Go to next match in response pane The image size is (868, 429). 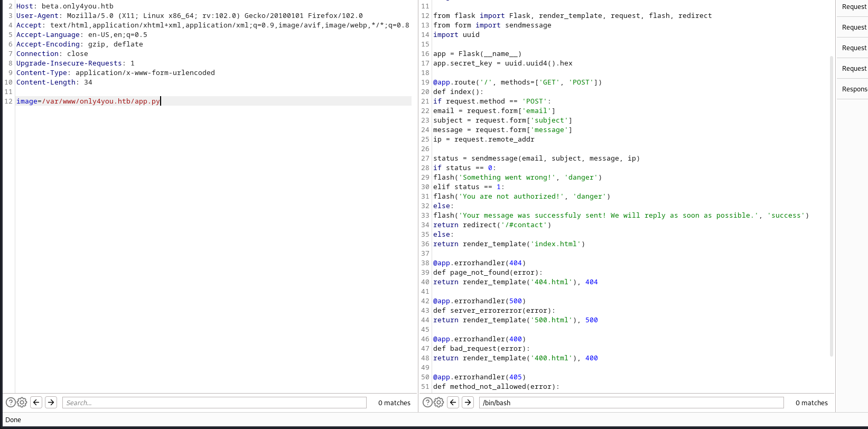(468, 403)
